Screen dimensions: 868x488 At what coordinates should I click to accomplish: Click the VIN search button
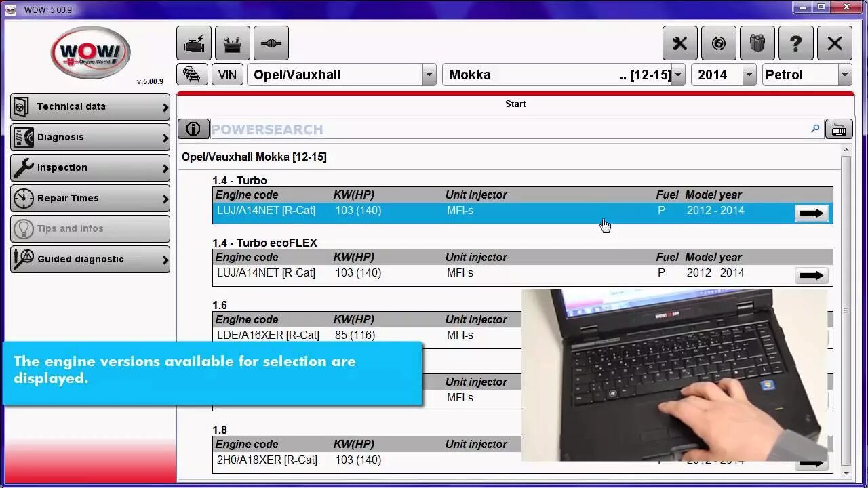point(227,75)
